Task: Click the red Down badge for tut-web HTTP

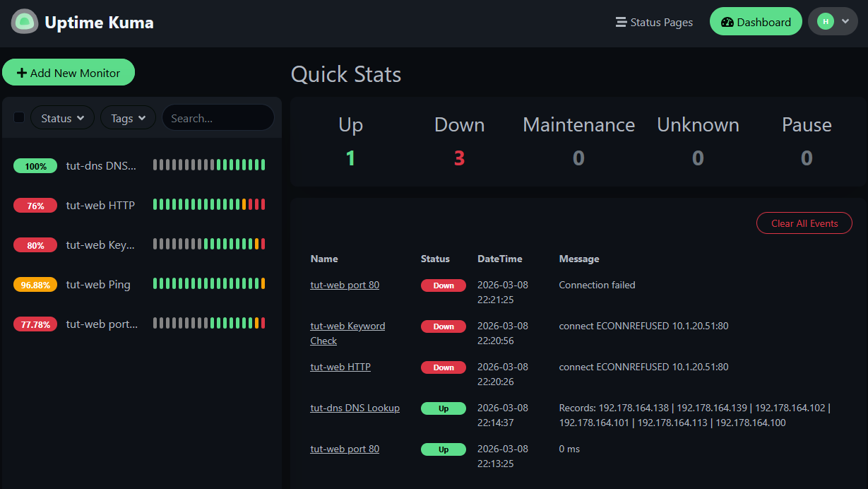Action: (443, 367)
